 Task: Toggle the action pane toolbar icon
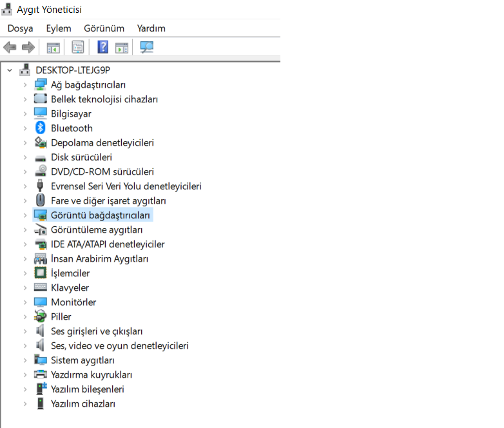122,47
